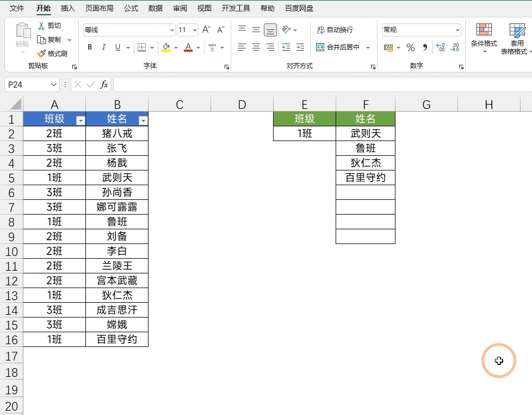Open the fill color palette arrow
The image size is (532, 415).
[176, 47]
